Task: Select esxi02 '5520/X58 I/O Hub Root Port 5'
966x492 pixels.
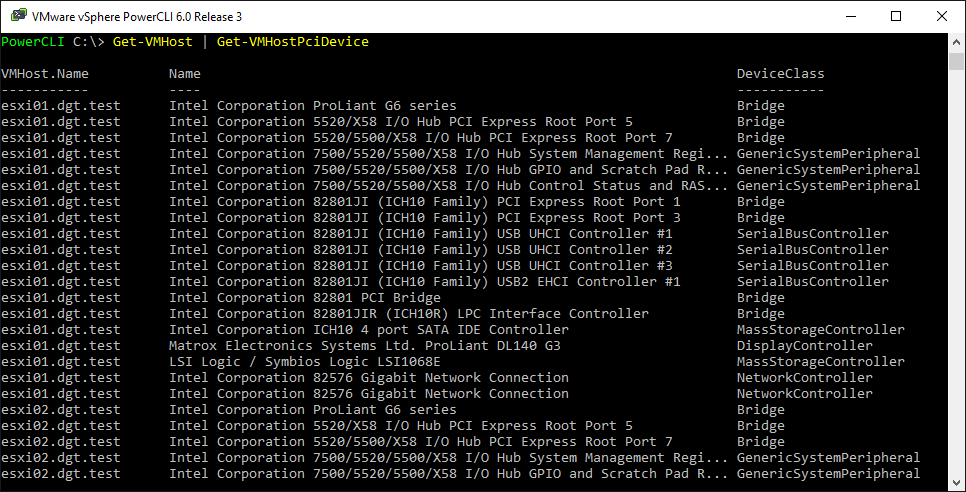Action: click(401, 426)
